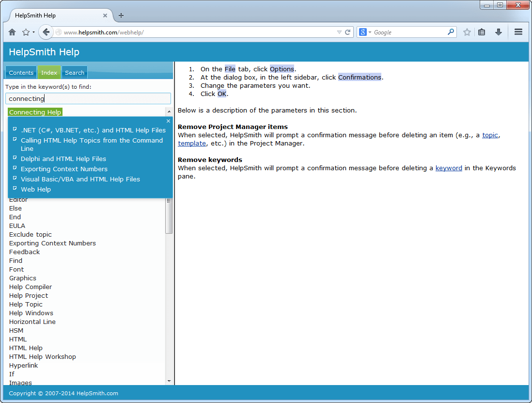Open Exporting Context Numbers popup topic

point(64,169)
